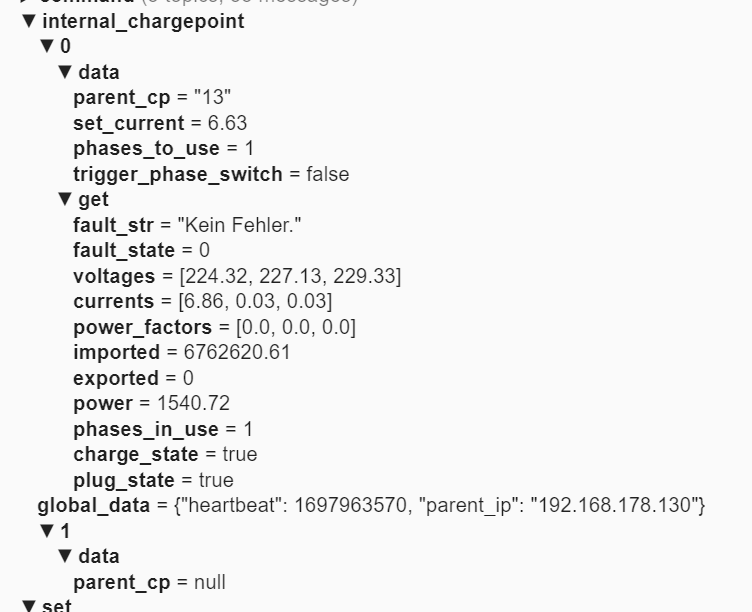Click the power_factors entry
The image size is (752, 612).
coord(214,327)
